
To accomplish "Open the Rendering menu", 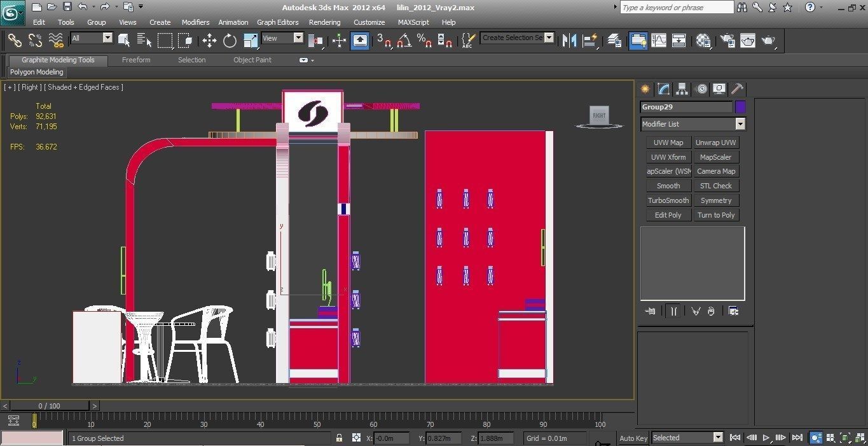I will point(324,22).
